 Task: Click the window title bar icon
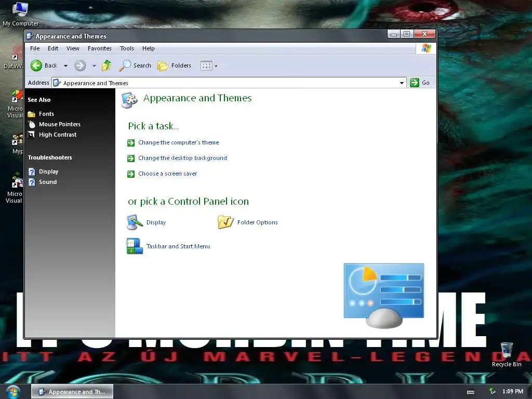coord(30,36)
